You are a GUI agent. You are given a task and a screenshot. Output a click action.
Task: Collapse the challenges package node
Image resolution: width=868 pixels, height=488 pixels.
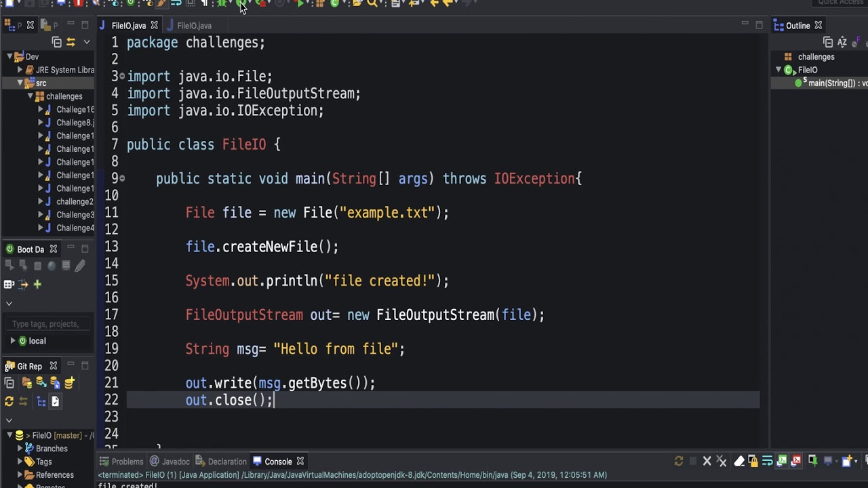click(31, 96)
